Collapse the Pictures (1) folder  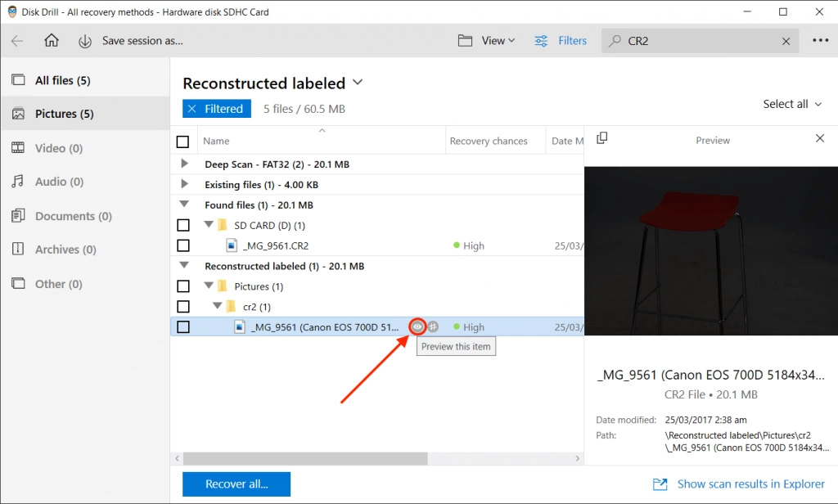pos(209,286)
